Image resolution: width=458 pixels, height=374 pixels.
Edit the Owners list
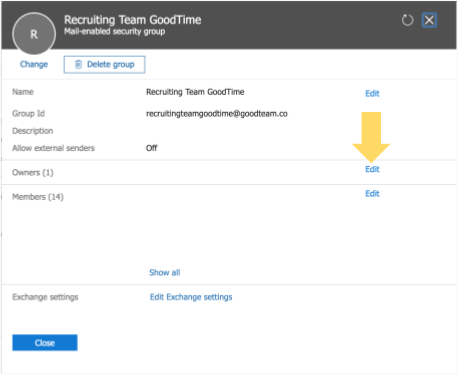coord(372,169)
